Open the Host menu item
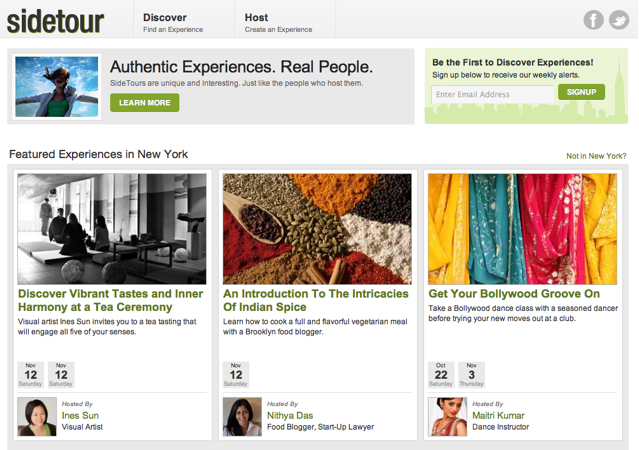 (256, 22)
